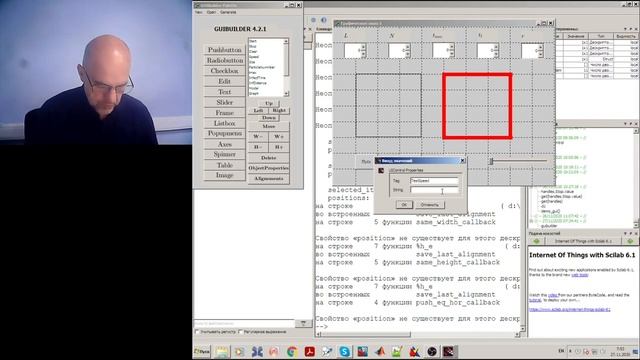Viewport: 640px width, 360px height.
Task: Open Object Properties in GUIBuilder
Action: coord(269,168)
